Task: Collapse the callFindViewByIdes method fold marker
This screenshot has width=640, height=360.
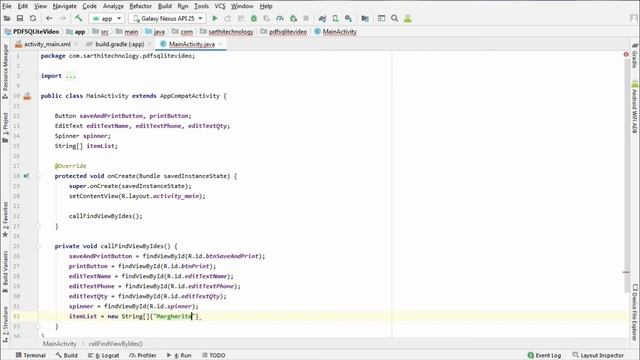Action: (38, 246)
